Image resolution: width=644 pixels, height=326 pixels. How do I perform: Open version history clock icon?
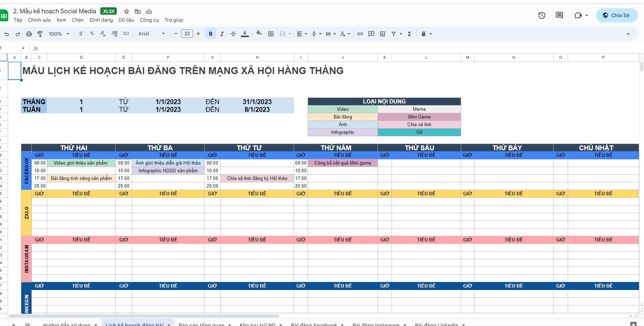tap(542, 15)
